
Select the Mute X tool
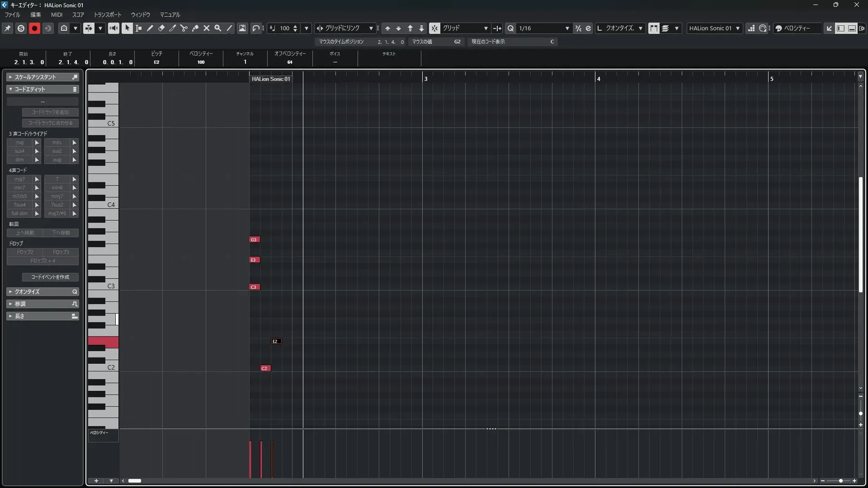point(207,28)
